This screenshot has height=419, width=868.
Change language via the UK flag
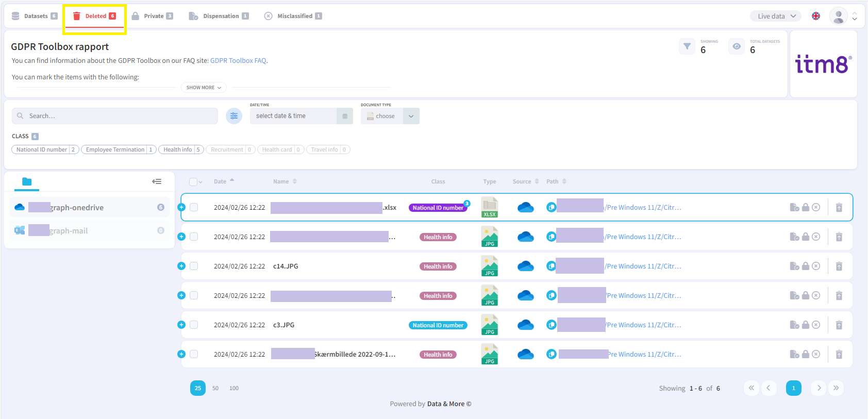(816, 16)
